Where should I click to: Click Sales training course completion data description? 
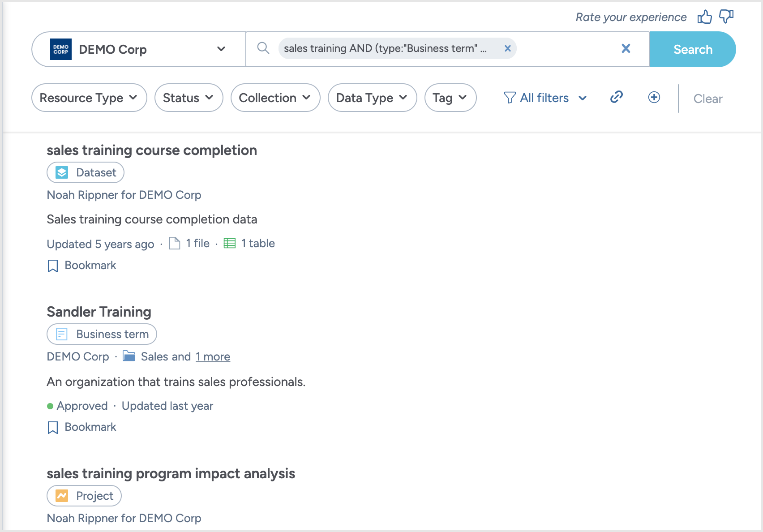(x=152, y=219)
